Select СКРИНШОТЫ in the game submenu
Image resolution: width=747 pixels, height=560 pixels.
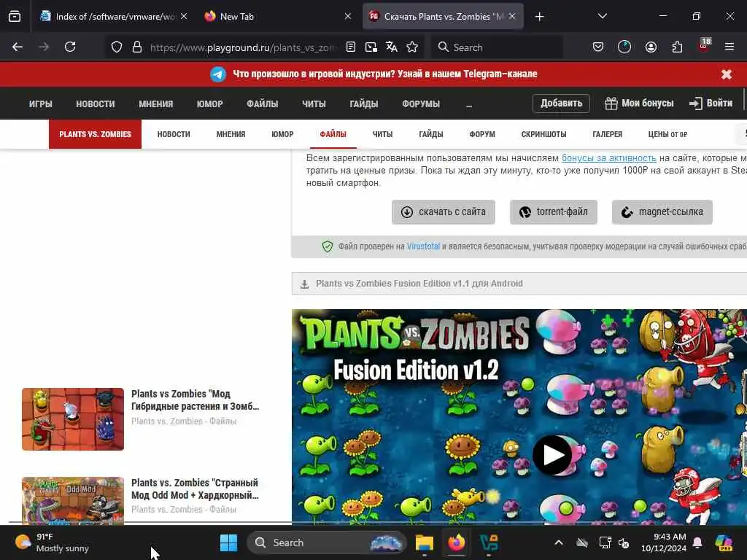pos(543,134)
